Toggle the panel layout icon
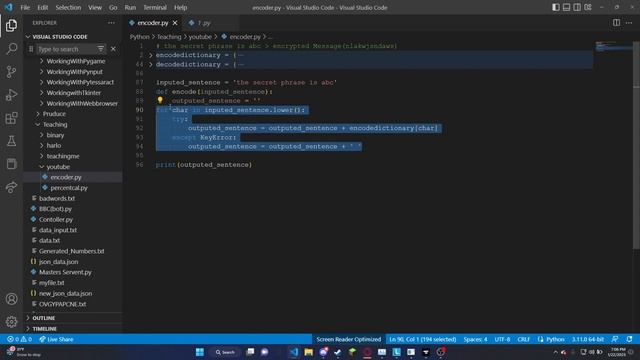Screen dimensions: 640x360 click(x=567, y=7)
